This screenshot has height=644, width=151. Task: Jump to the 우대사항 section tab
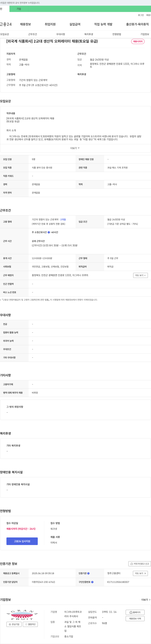click(x=60, y=34)
